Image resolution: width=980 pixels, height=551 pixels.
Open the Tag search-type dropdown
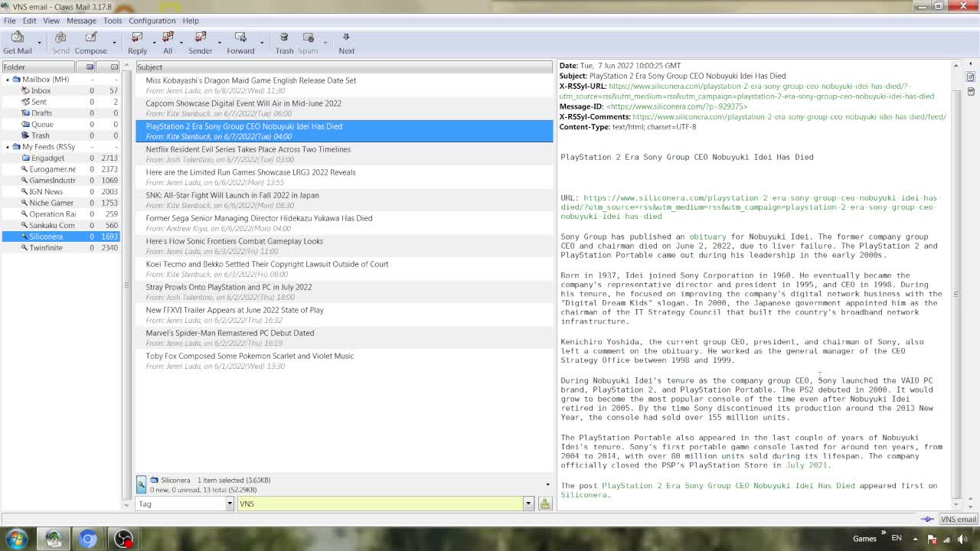coord(229,504)
